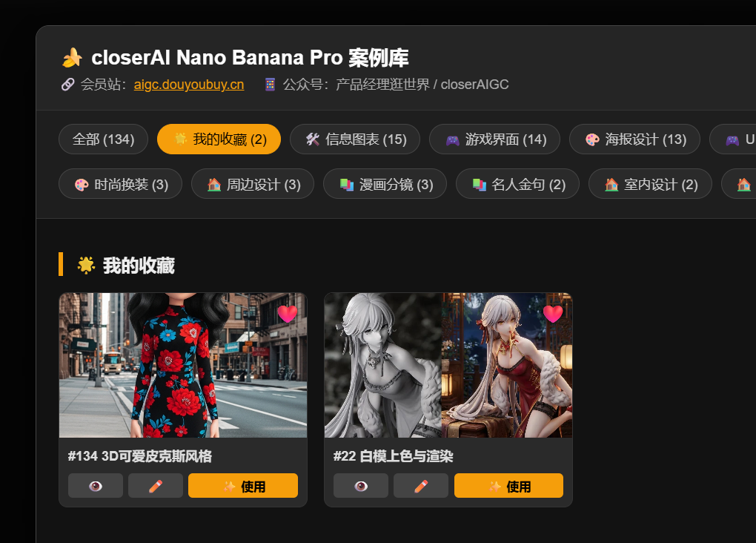Click the chain link icon beside 会员站

[68, 85]
